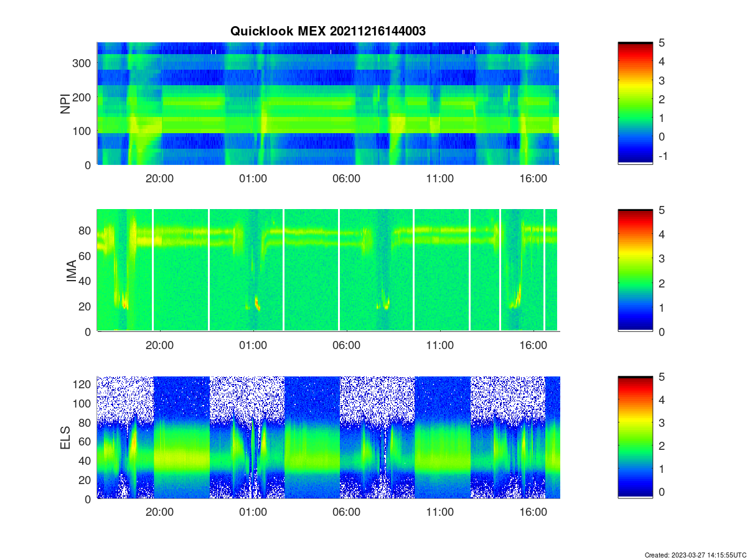Click the 11:00 tick under the IMA panel

[439, 345]
